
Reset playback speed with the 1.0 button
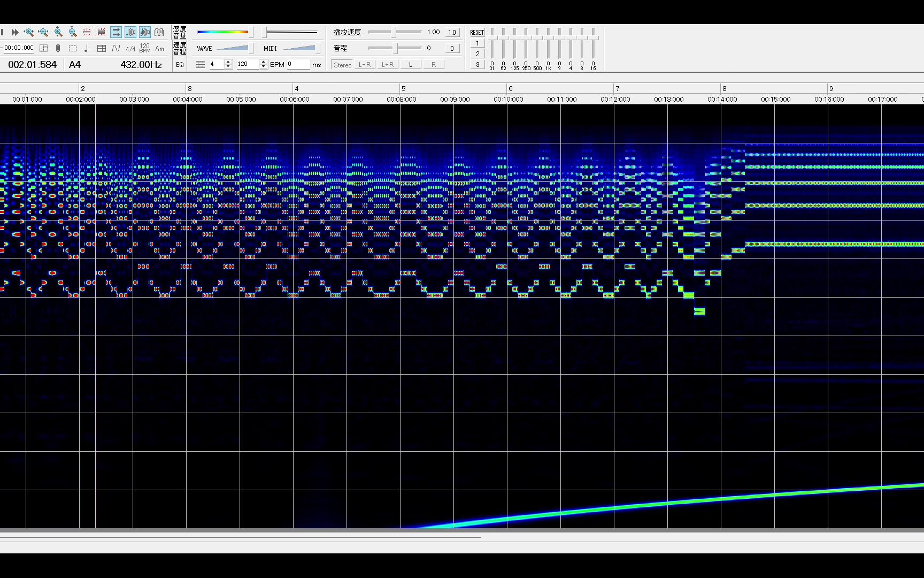(x=452, y=33)
